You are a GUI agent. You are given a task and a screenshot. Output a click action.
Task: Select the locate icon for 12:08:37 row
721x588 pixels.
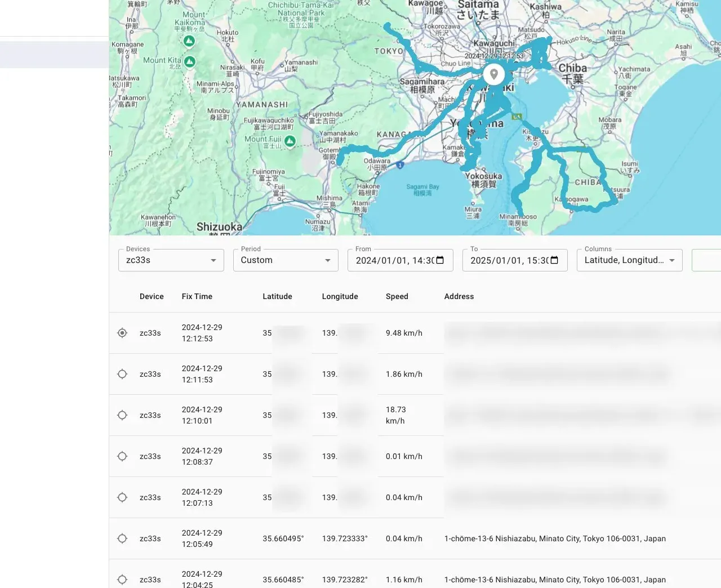click(122, 456)
